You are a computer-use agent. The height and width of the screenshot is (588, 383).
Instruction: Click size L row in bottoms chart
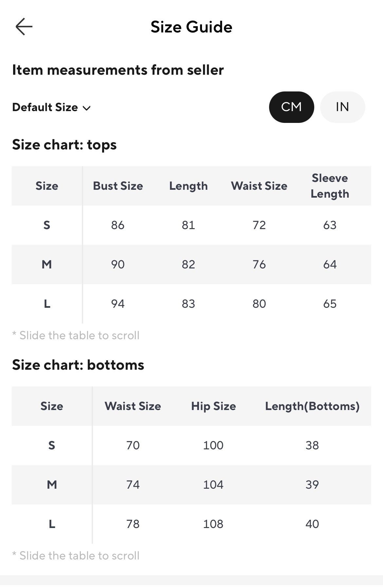191,524
